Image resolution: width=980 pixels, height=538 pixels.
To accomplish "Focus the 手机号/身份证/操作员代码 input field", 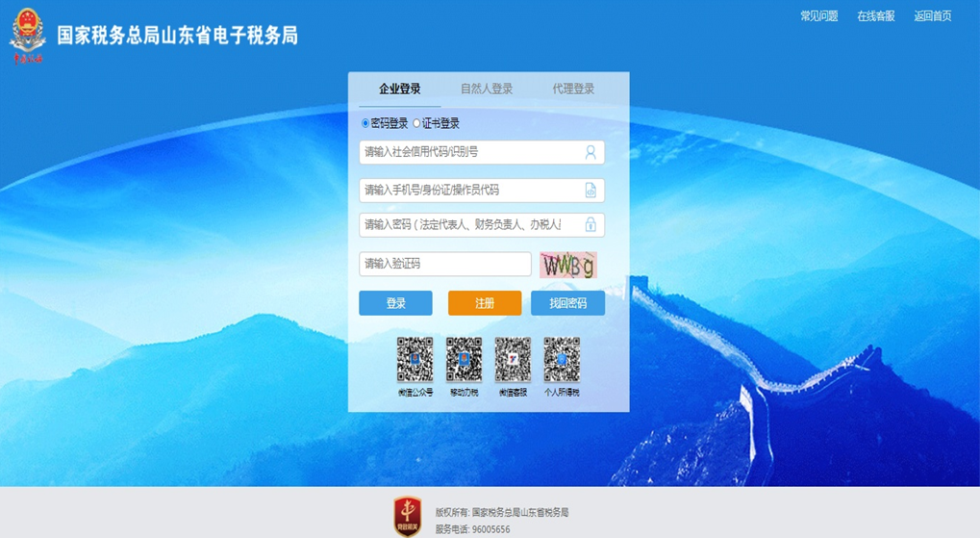I will (x=482, y=191).
